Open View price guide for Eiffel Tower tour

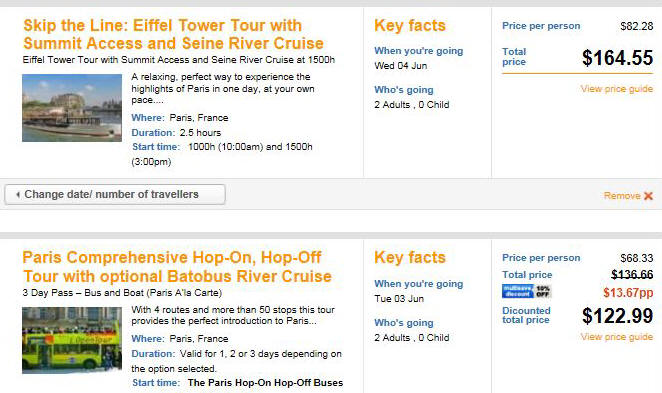click(616, 89)
